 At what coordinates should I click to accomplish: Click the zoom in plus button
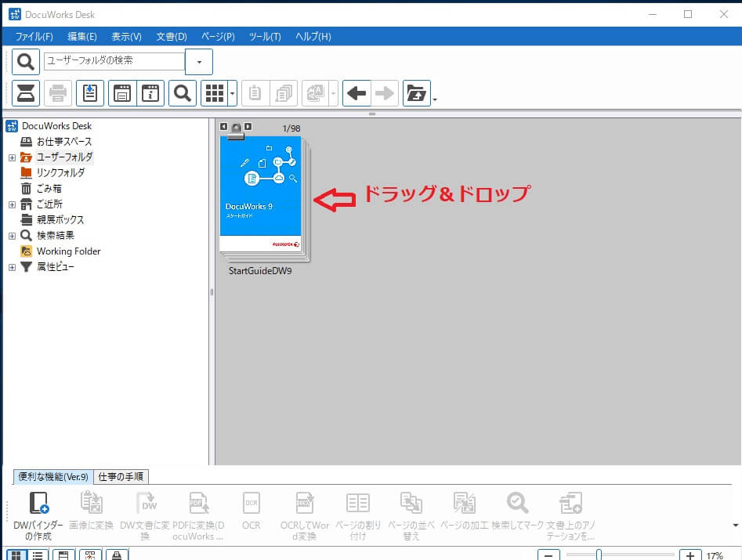690,555
